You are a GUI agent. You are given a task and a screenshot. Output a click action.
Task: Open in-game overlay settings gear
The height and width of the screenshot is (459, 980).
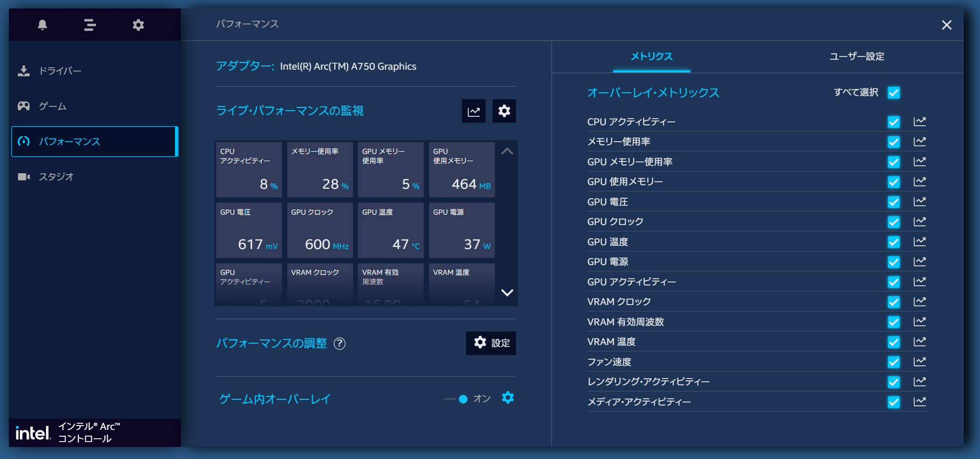[x=507, y=398]
